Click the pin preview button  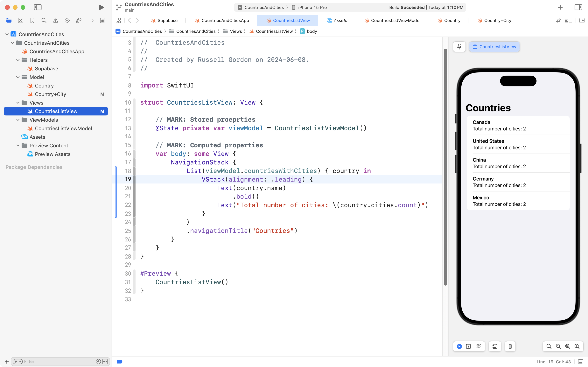tap(459, 47)
